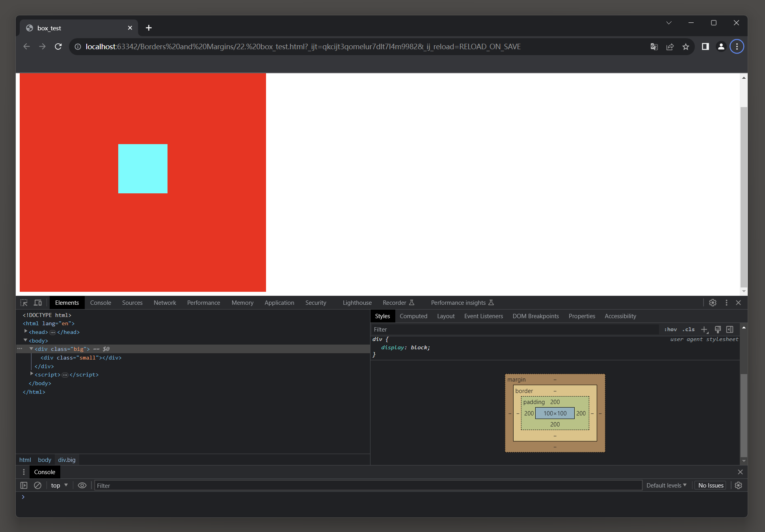Clear the console
765x532 pixels.
37,485
